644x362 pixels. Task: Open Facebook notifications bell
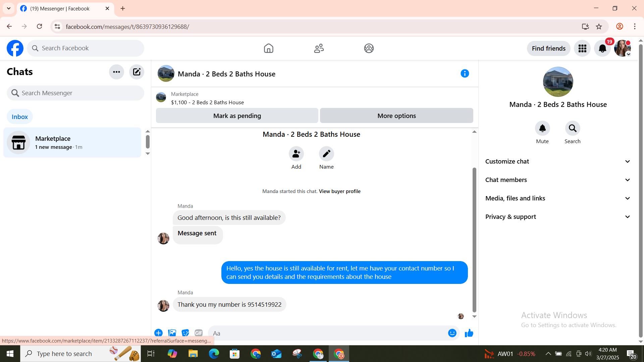click(x=602, y=49)
